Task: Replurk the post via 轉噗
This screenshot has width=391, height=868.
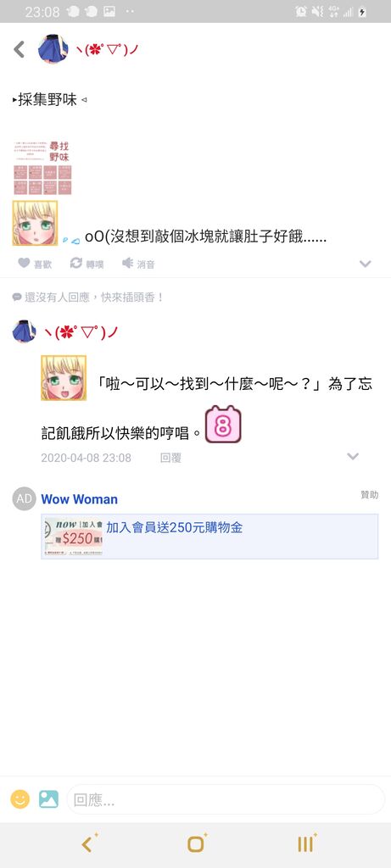Action: click(87, 264)
